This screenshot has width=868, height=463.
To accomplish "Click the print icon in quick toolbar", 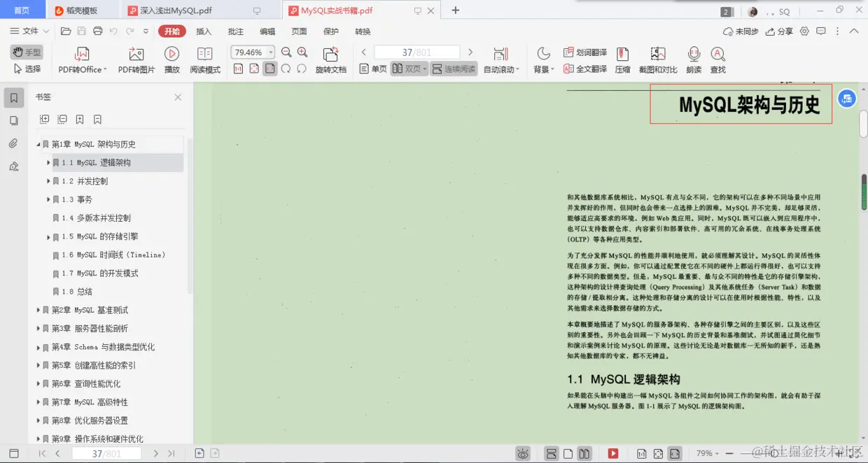I will pyautogui.click(x=98, y=31).
